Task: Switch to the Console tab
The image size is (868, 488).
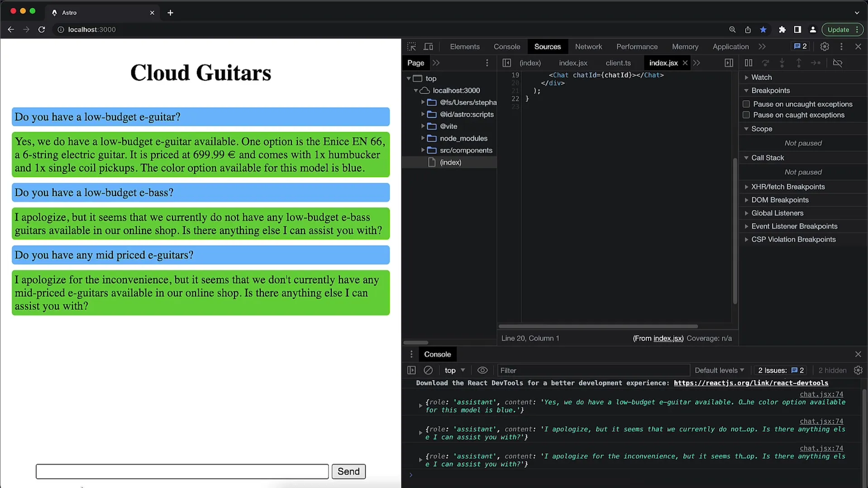Action: point(506,47)
